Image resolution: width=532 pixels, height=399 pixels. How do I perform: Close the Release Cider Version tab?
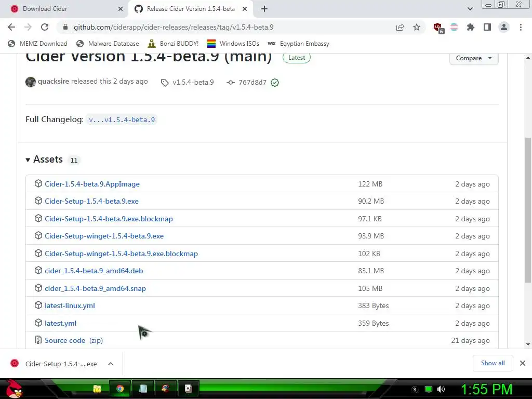pos(245,9)
